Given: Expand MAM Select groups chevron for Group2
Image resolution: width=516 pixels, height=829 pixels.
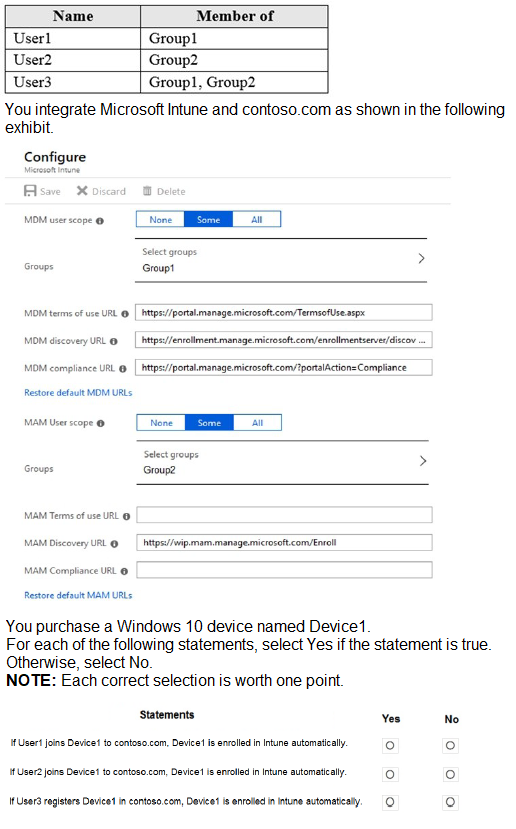Looking at the screenshot, I should 423,461.
